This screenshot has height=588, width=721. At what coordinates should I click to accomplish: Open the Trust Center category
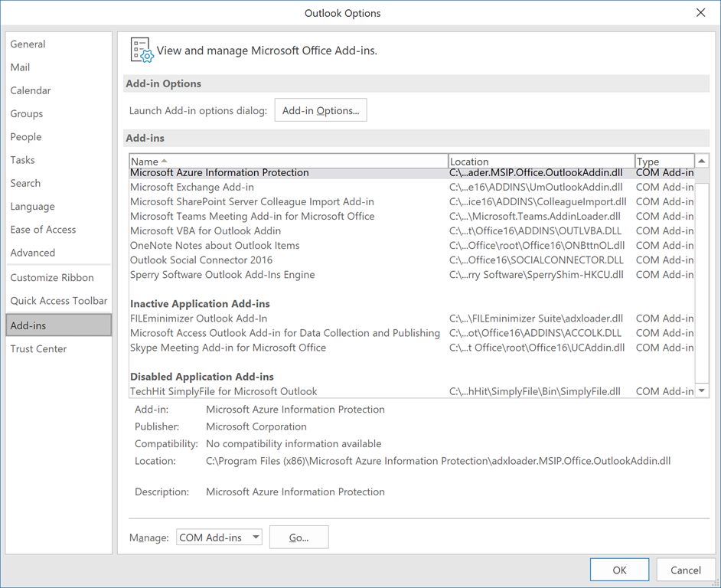(38, 349)
